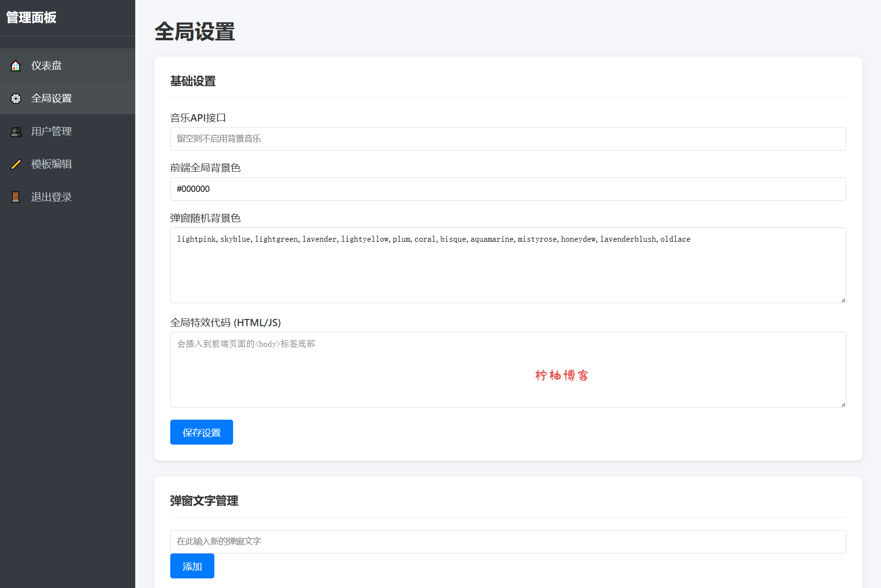Open the 仪表盘 dashboard menu item
881x588 pixels.
coord(47,66)
